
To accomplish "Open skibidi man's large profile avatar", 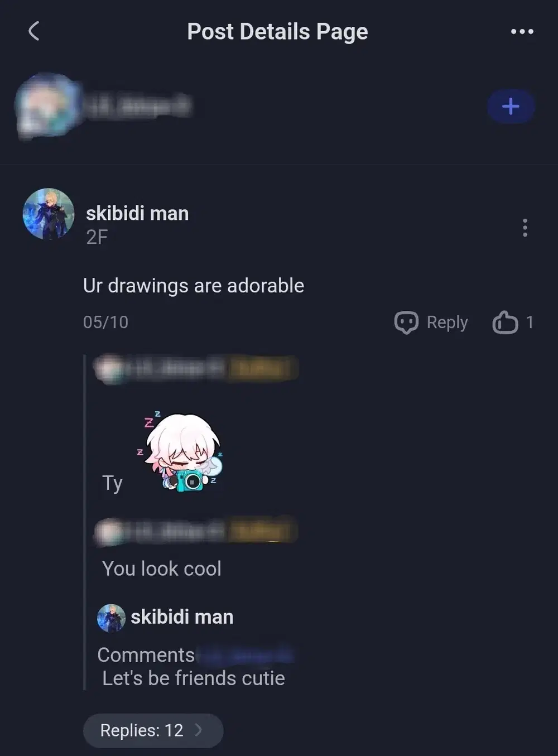I will point(49,214).
